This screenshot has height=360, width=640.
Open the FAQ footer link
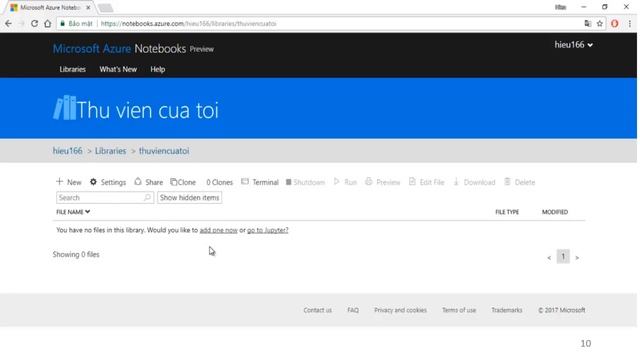[x=353, y=310]
